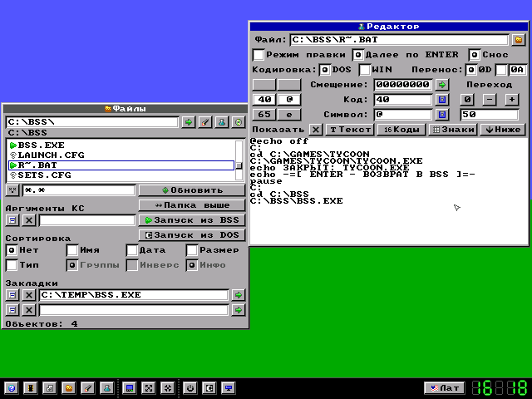This screenshot has height=399, width=532.
Task: Toggle the Инверс checkbox
Action: click(x=132, y=265)
